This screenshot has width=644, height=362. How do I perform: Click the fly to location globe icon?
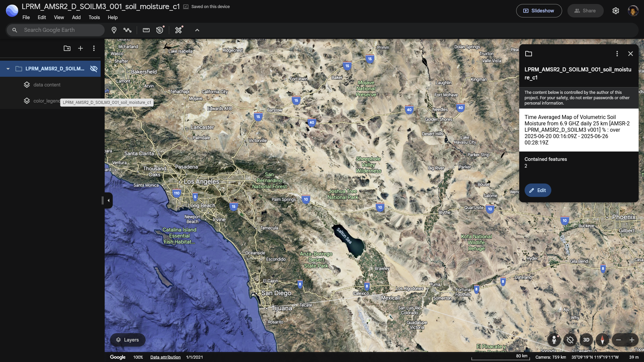click(x=570, y=340)
